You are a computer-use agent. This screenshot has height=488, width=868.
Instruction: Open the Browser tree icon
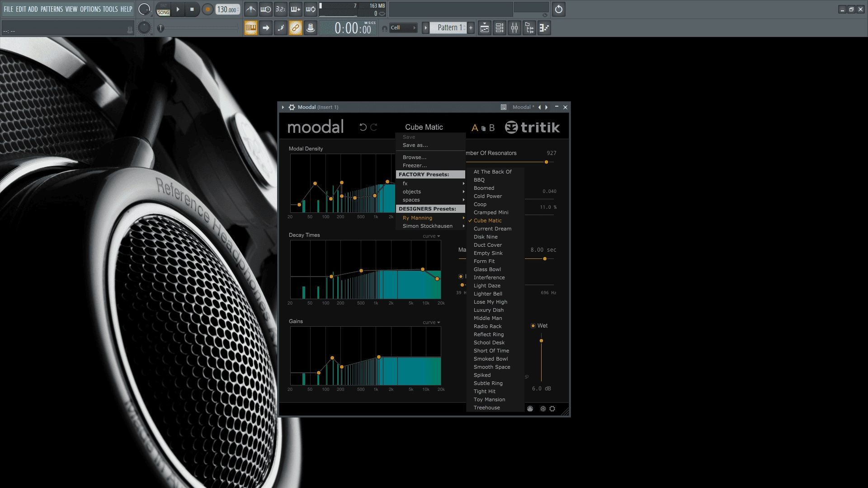click(529, 28)
